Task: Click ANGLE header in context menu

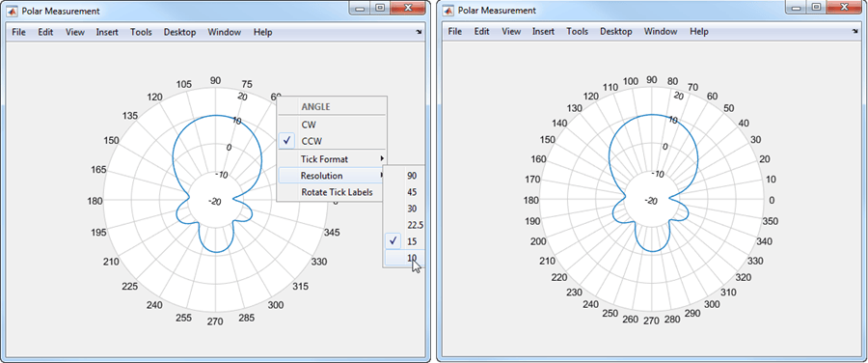Action: point(316,106)
